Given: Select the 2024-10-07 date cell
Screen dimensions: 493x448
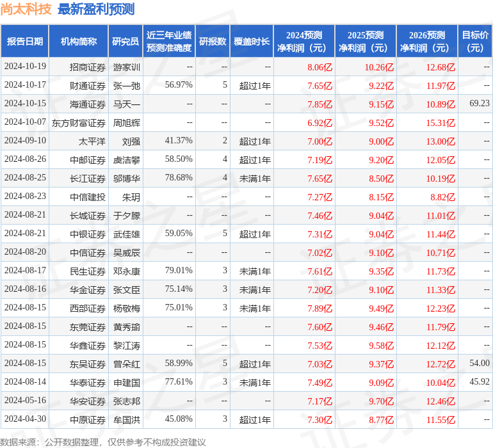Looking at the screenshot, I should coord(25,122).
